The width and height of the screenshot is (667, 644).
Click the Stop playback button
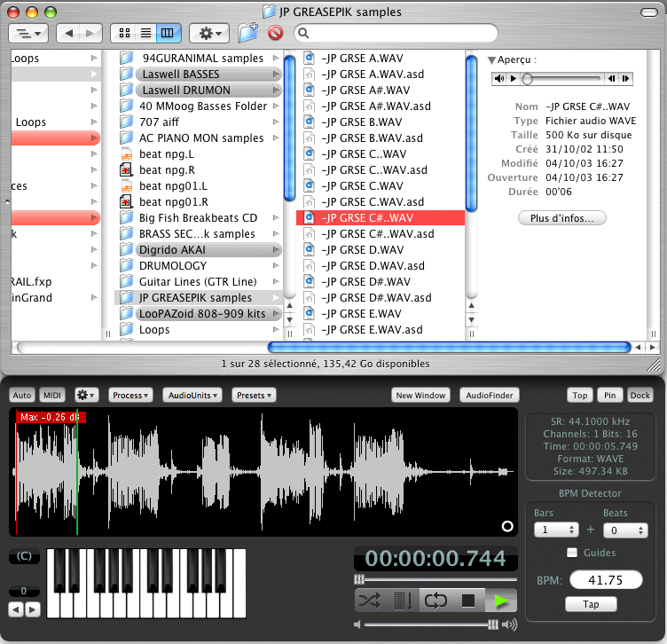(468, 601)
